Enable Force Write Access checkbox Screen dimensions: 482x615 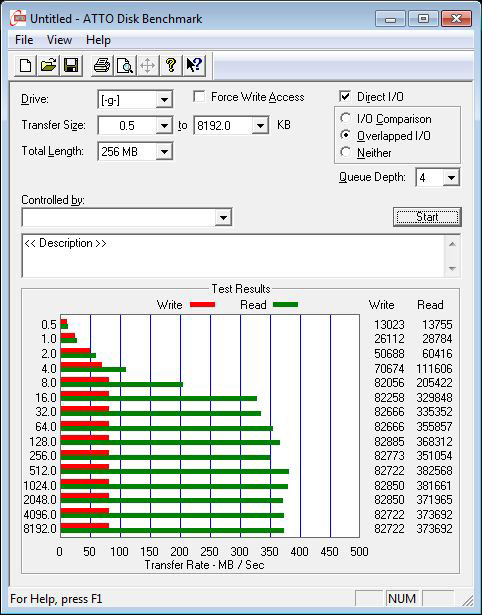[x=199, y=96]
